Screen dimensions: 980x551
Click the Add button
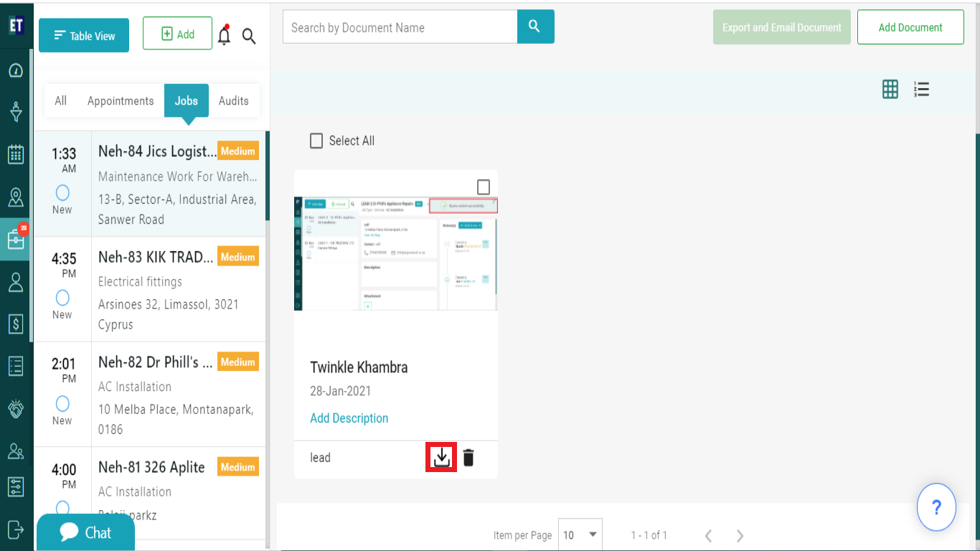(177, 34)
